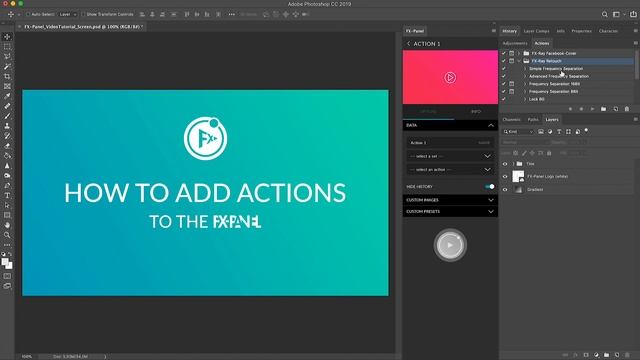640x360 pixels.
Task: Collapse the FX-Ray Retouch action set
Action: tap(519, 61)
